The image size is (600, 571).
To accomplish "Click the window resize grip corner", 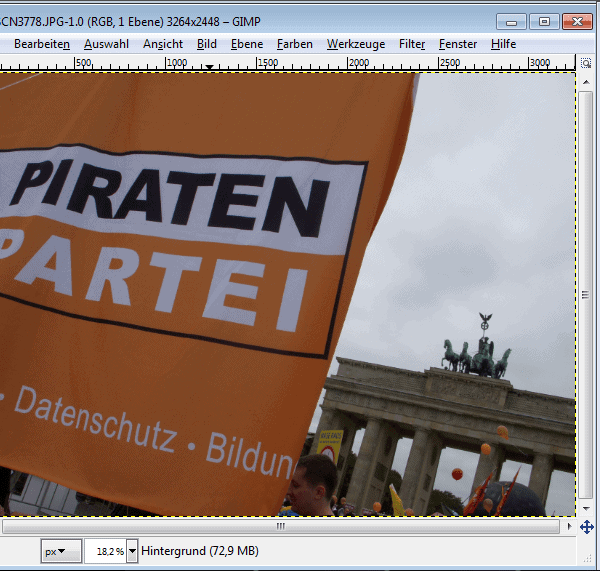I will click(588, 559).
